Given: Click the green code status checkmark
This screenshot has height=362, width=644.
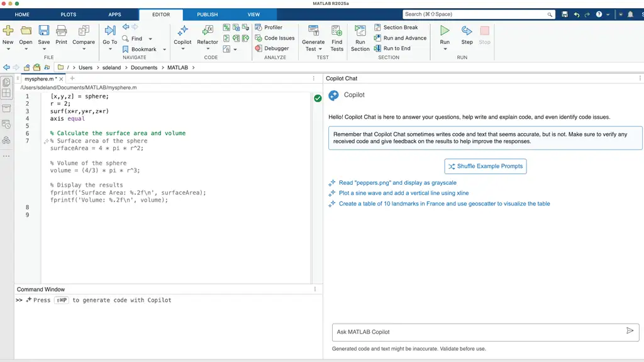Looking at the screenshot, I should (x=318, y=98).
